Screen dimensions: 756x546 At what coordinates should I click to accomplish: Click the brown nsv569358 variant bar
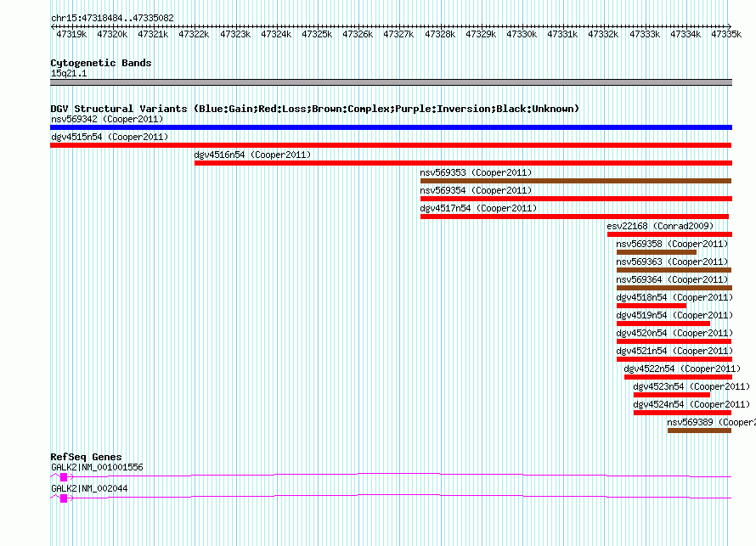click(x=657, y=252)
